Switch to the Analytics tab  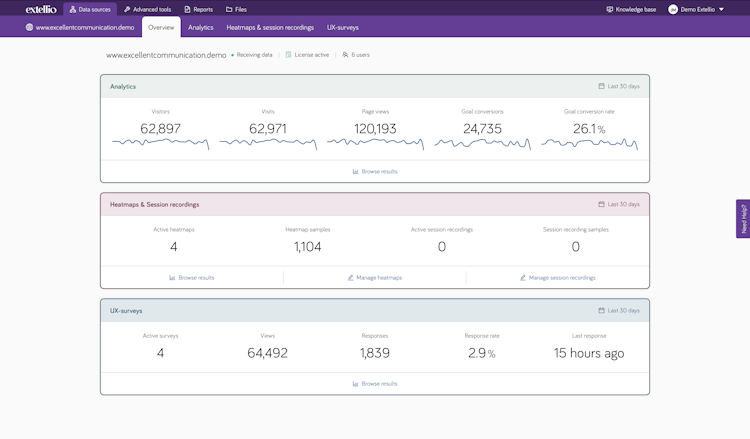coord(200,28)
